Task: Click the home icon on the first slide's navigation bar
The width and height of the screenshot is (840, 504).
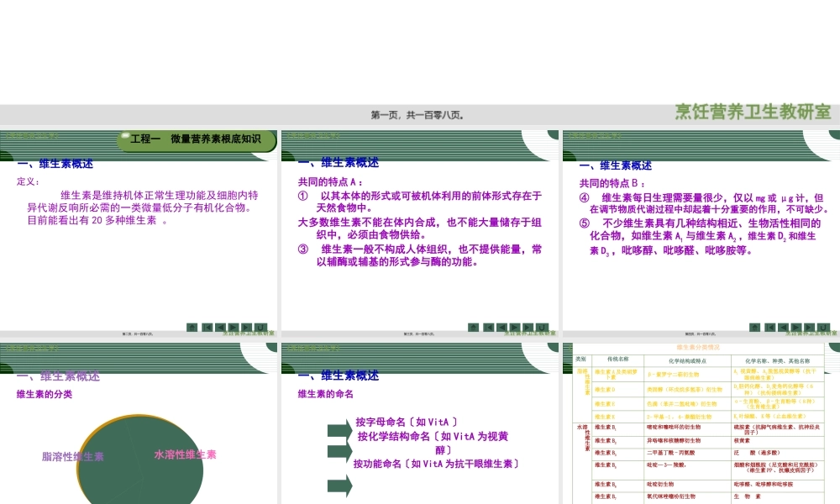Action: pyautogui.click(x=192, y=327)
